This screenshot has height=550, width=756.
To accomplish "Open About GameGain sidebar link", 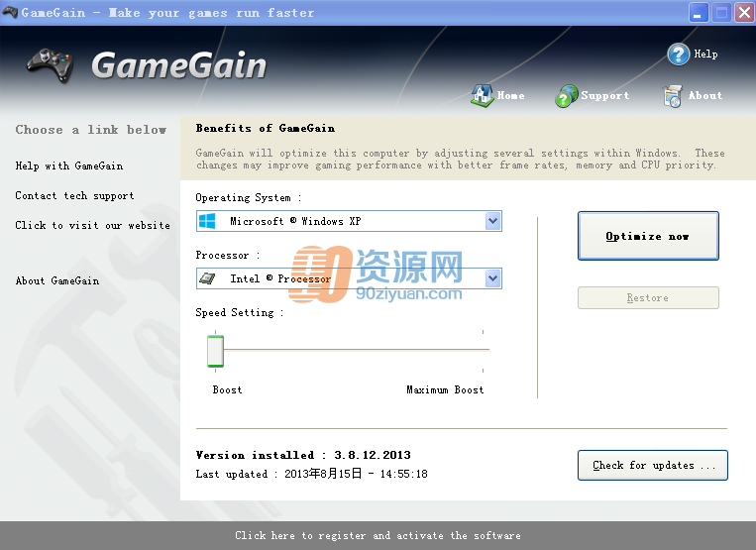I will [x=57, y=280].
